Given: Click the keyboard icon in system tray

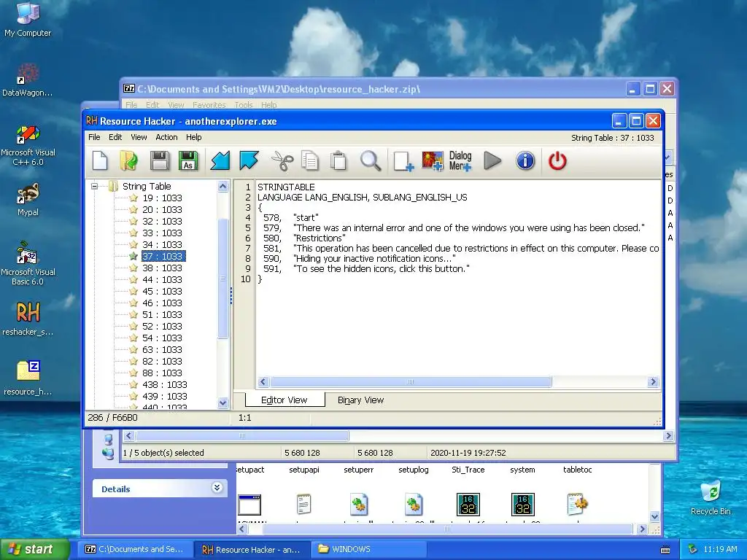Looking at the screenshot, I should (x=665, y=550).
